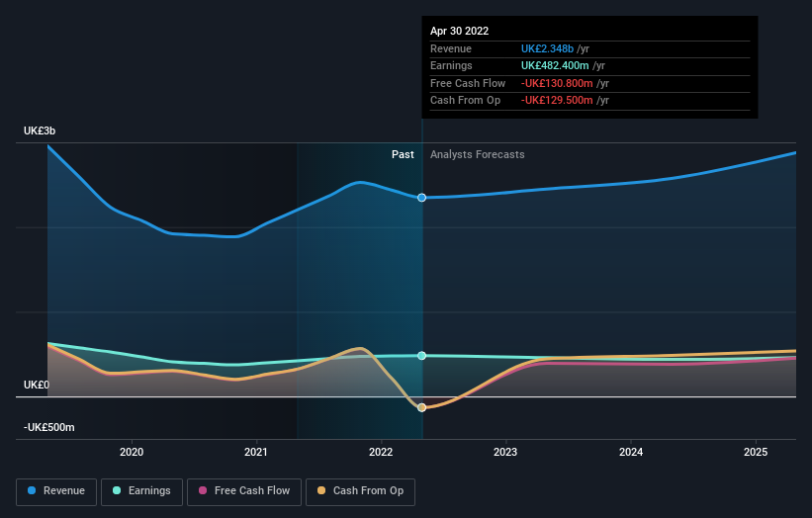Click the Apr 30 2022 tooltip date

coord(459,31)
